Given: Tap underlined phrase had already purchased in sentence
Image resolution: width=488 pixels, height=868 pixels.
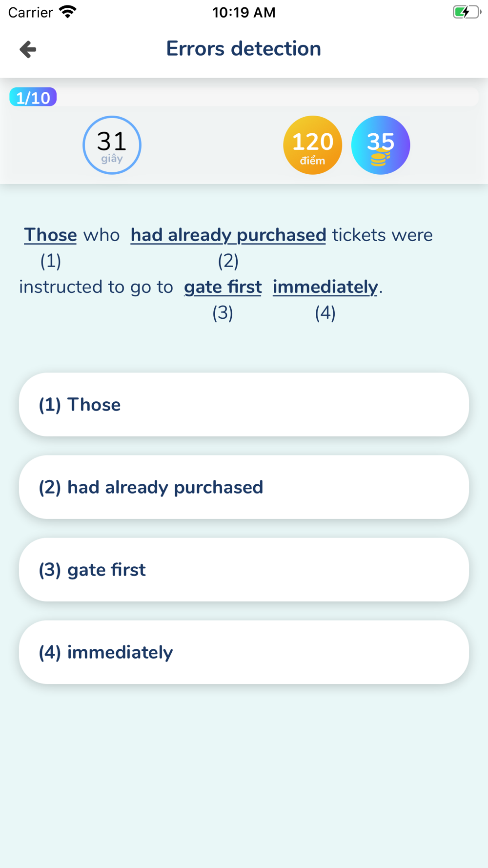Looking at the screenshot, I should [x=228, y=235].
